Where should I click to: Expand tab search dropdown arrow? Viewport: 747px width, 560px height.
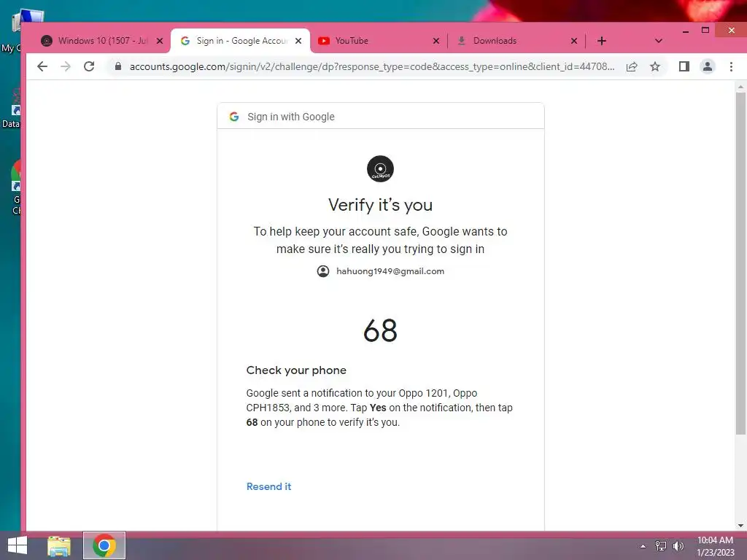(659, 41)
